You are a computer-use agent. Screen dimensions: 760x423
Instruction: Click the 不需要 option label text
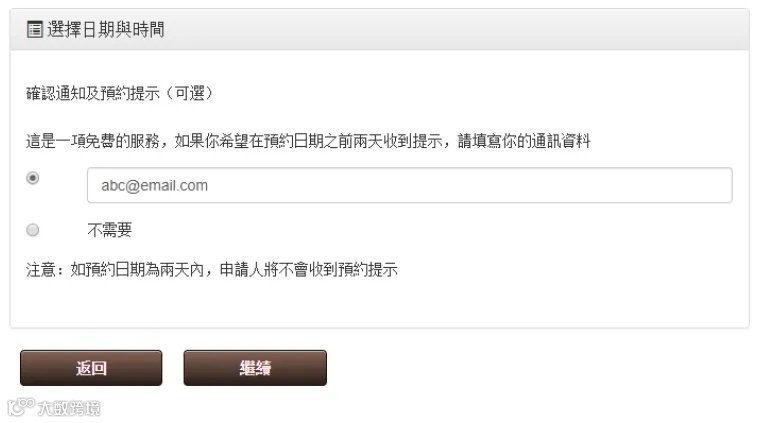coord(110,230)
